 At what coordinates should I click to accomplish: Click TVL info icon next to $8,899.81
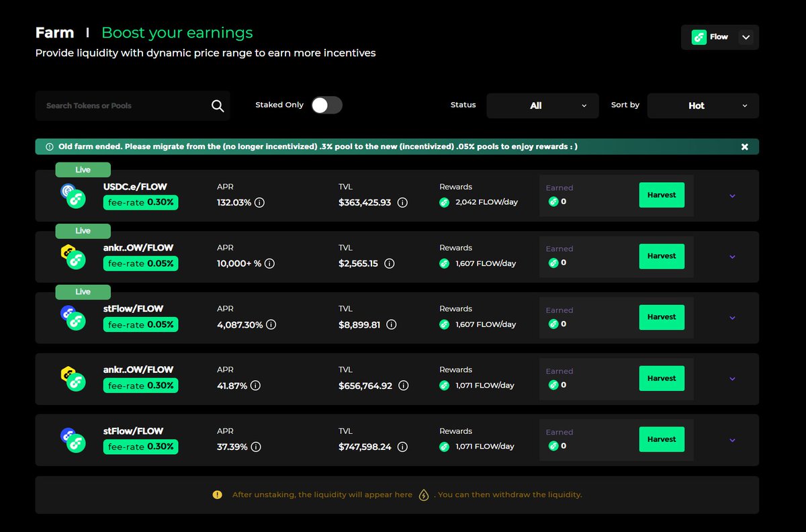[392, 324]
